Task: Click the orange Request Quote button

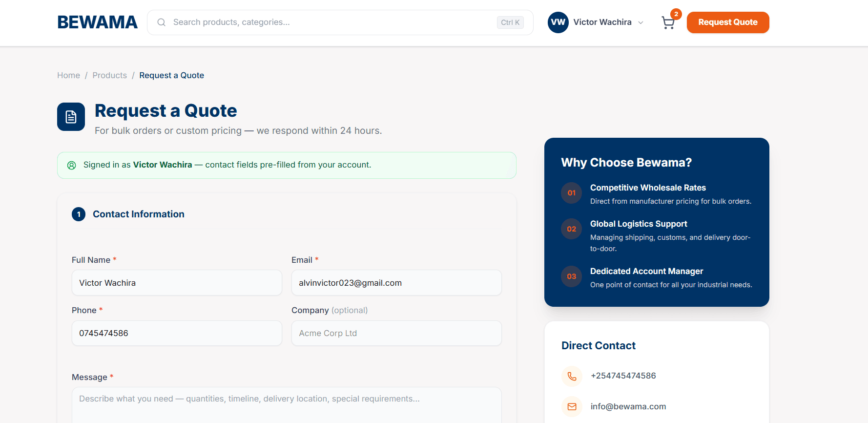Action: click(x=728, y=22)
